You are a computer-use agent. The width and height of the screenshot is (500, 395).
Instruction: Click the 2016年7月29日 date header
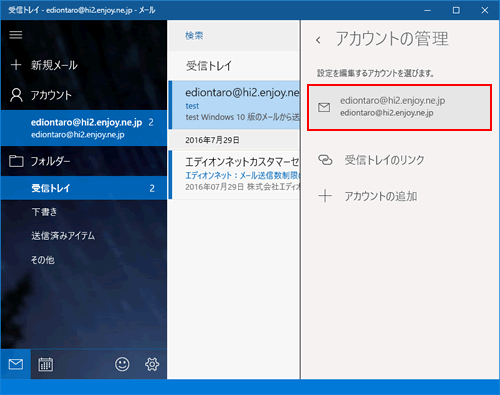click(x=212, y=140)
